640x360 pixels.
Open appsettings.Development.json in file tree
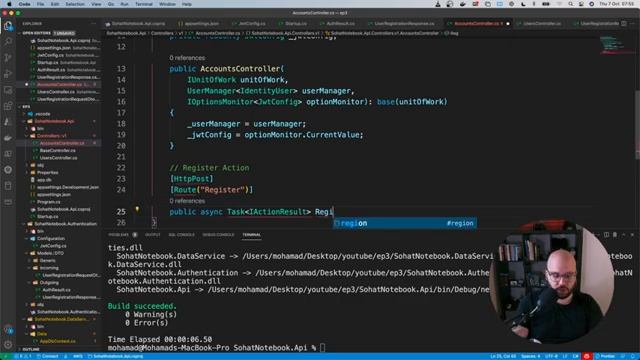(65, 187)
